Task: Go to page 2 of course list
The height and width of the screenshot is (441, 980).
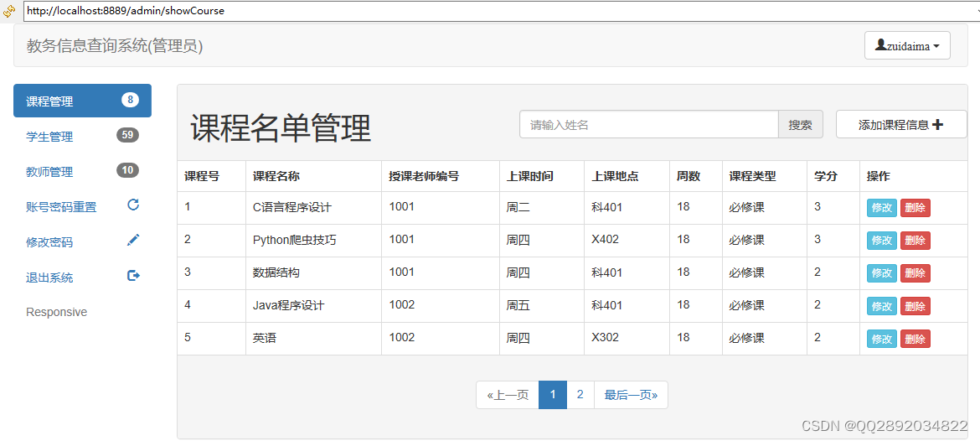Action: point(580,395)
